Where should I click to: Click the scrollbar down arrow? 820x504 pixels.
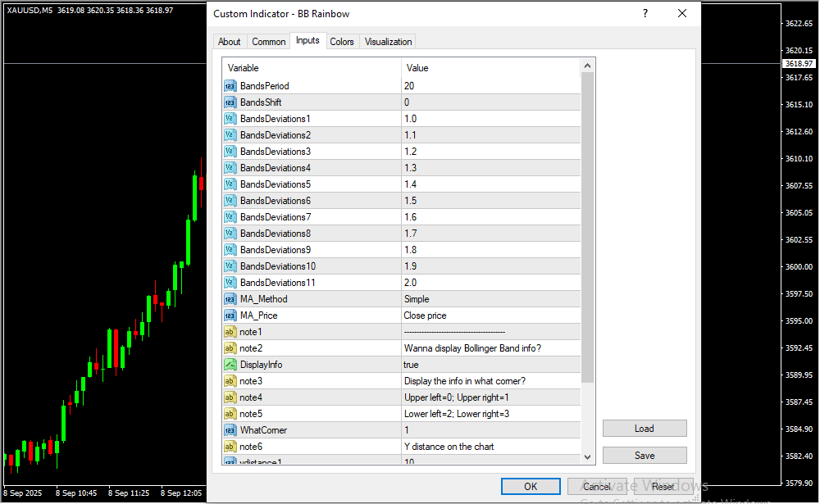point(587,457)
